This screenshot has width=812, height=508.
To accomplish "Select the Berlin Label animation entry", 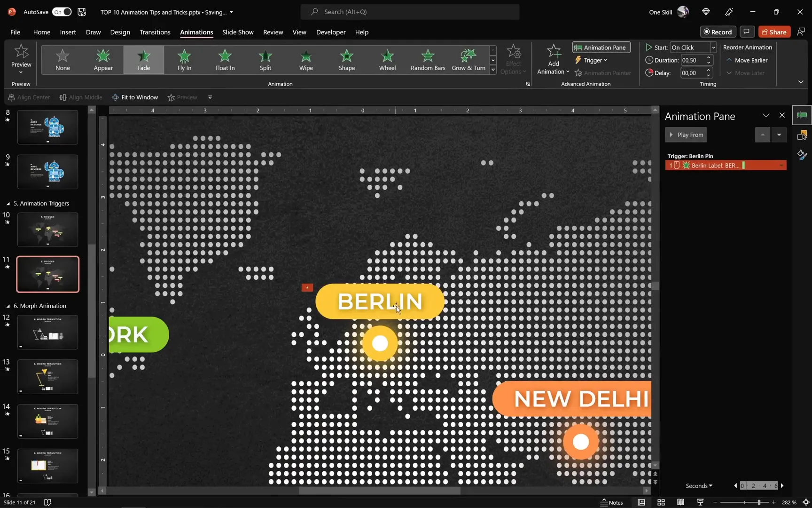I will coord(726,165).
